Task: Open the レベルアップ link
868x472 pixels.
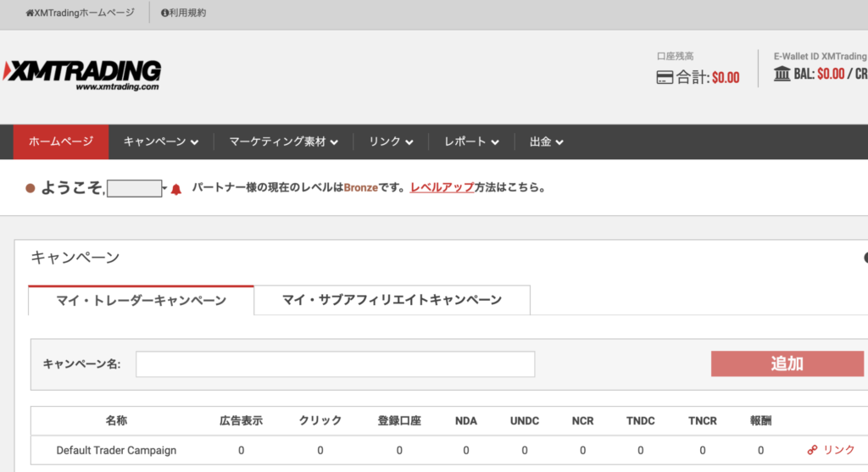Action: point(442,187)
